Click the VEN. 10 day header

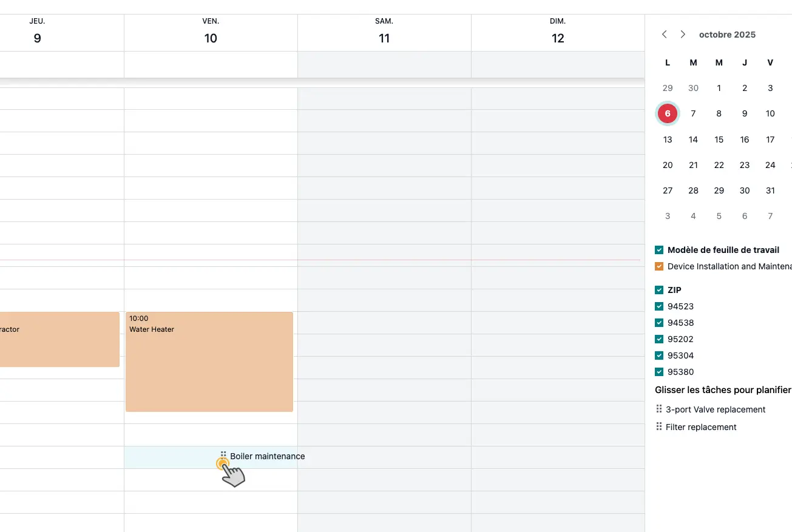tap(211, 33)
